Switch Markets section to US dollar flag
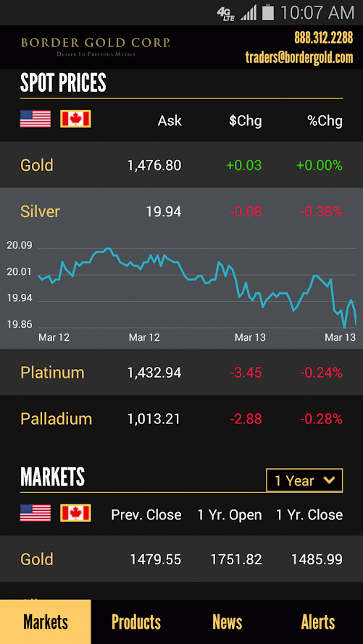Image resolution: width=363 pixels, height=644 pixels. (x=36, y=513)
